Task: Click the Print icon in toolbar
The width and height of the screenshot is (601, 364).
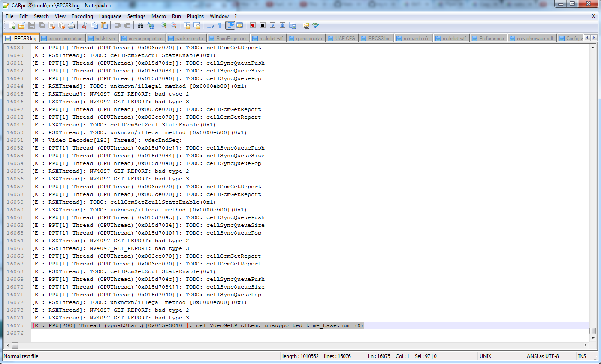Action: pos(71,26)
